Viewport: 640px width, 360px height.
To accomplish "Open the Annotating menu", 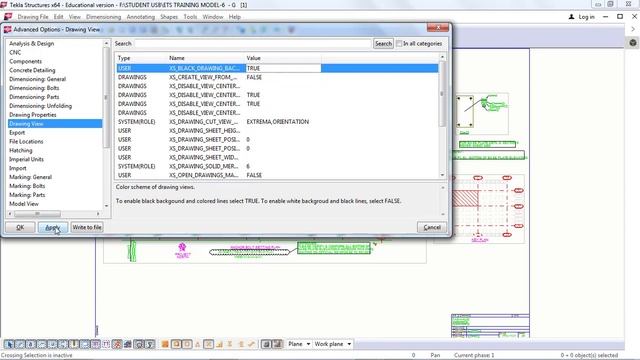I will (x=140, y=17).
